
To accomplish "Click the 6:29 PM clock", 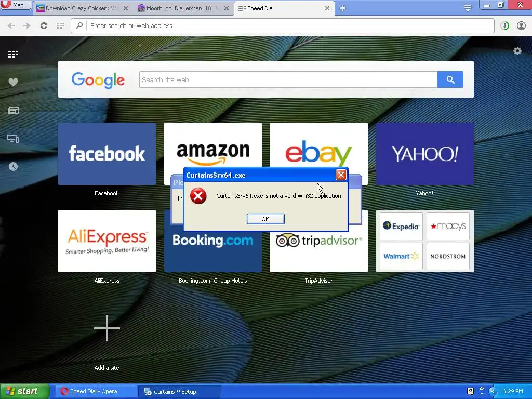I will click(x=513, y=392).
